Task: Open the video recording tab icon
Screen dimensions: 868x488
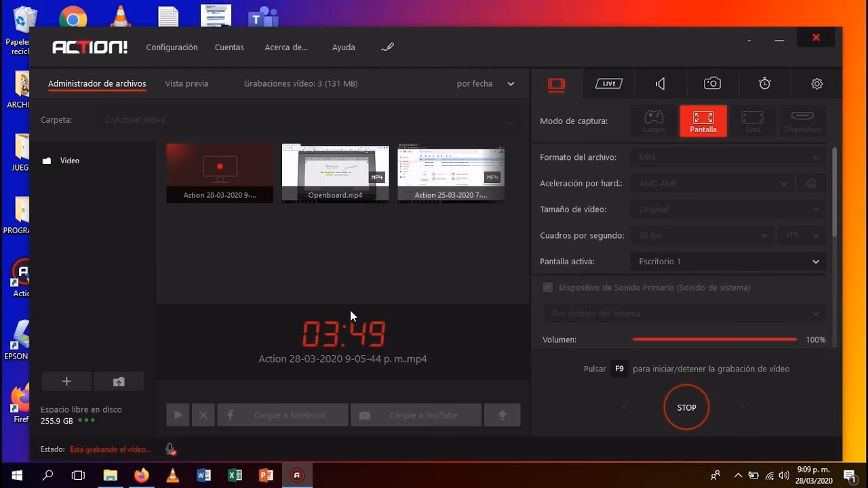Action: (x=556, y=84)
